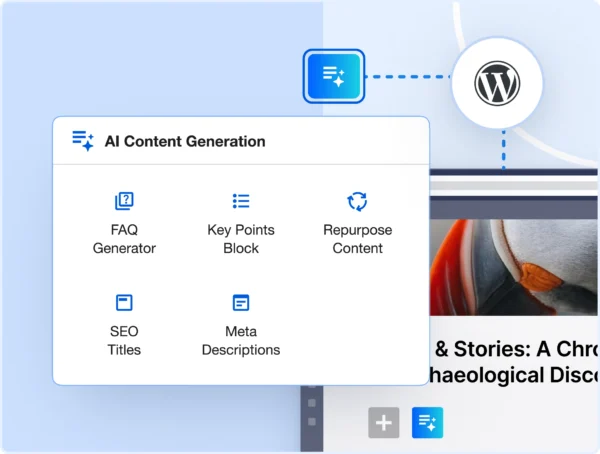The image size is (600, 454).
Task: Select the "Key Points Block" text label
Action: (241, 239)
